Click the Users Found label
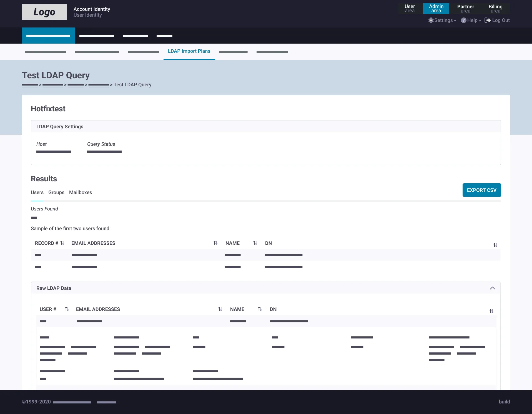 [44, 209]
